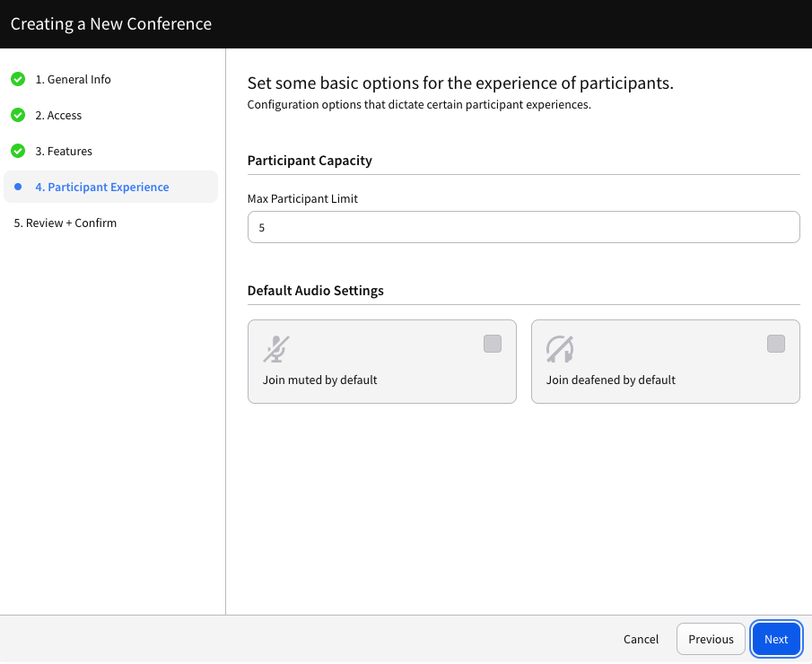Proceed with the blue Next button
This screenshot has height=664, width=812.
776,639
